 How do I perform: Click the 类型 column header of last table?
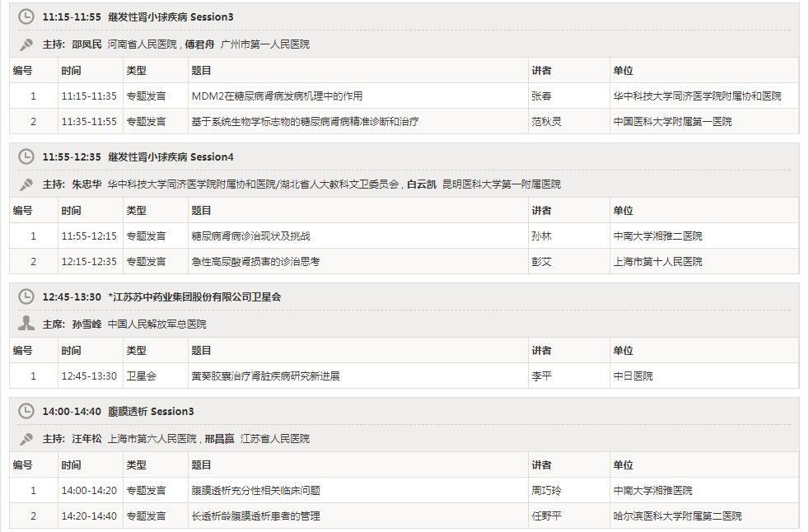[x=138, y=464]
